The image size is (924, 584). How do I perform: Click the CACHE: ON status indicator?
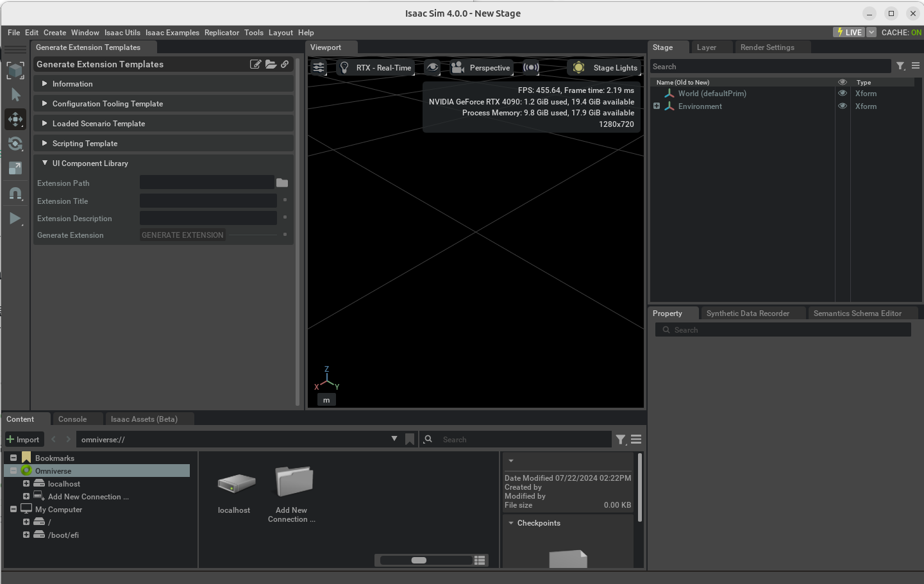tap(901, 32)
